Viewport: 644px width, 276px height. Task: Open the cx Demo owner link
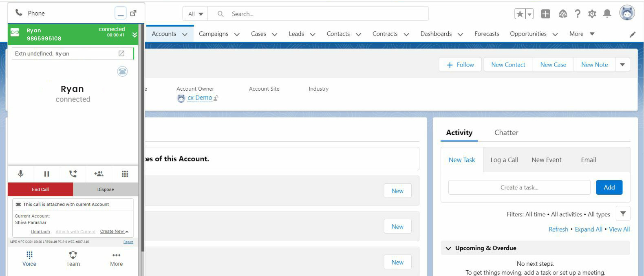pos(200,98)
